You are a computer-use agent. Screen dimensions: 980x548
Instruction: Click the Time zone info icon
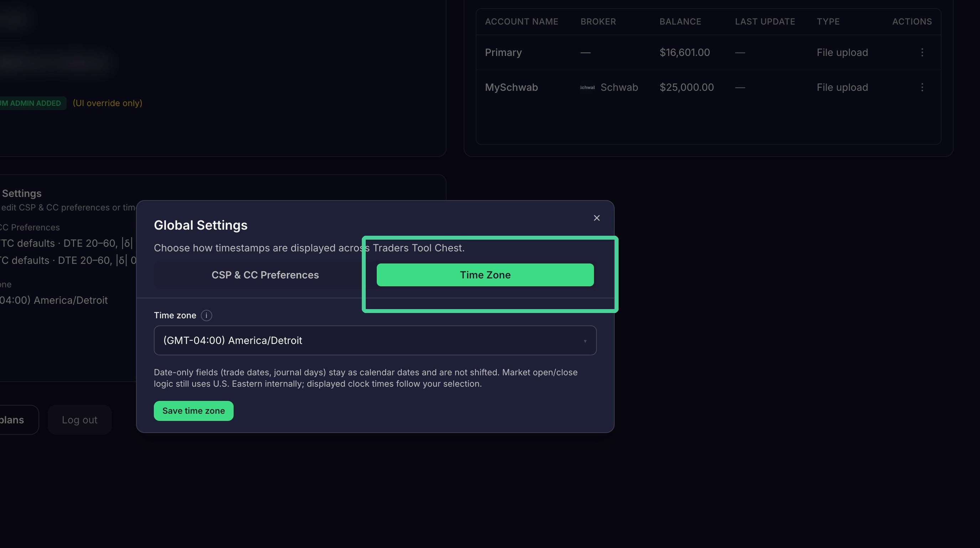click(206, 315)
